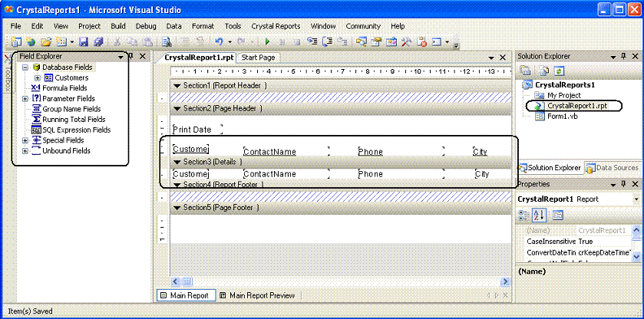Select CrystalReport1.rpt in Solution Explorer
Viewport: 644px width, 319px height.
tap(577, 106)
